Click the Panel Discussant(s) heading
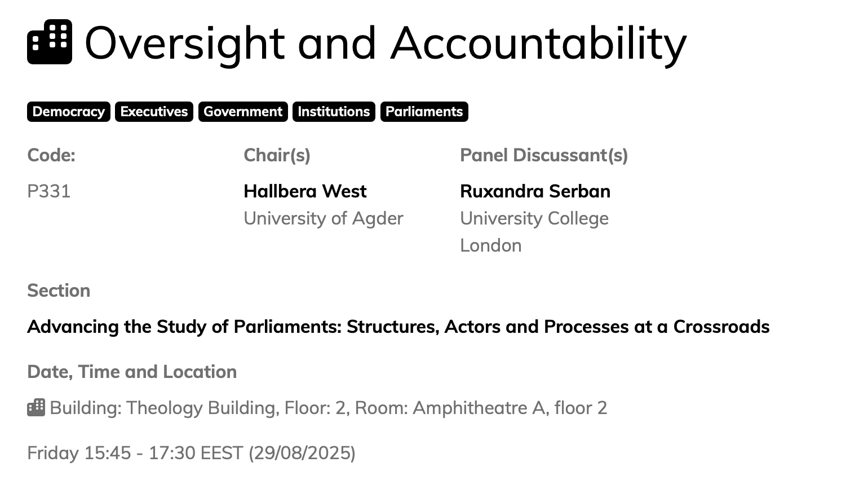This screenshot has width=868, height=484. pos(544,155)
